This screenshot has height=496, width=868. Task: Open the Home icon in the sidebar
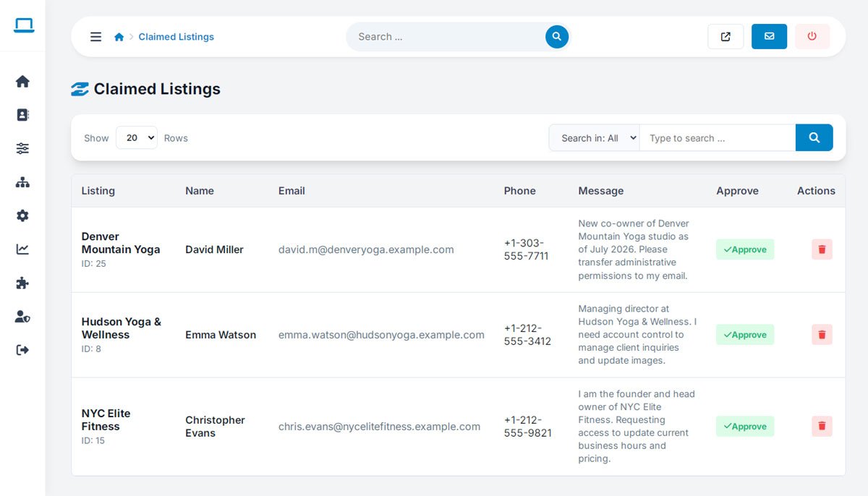(22, 82)
